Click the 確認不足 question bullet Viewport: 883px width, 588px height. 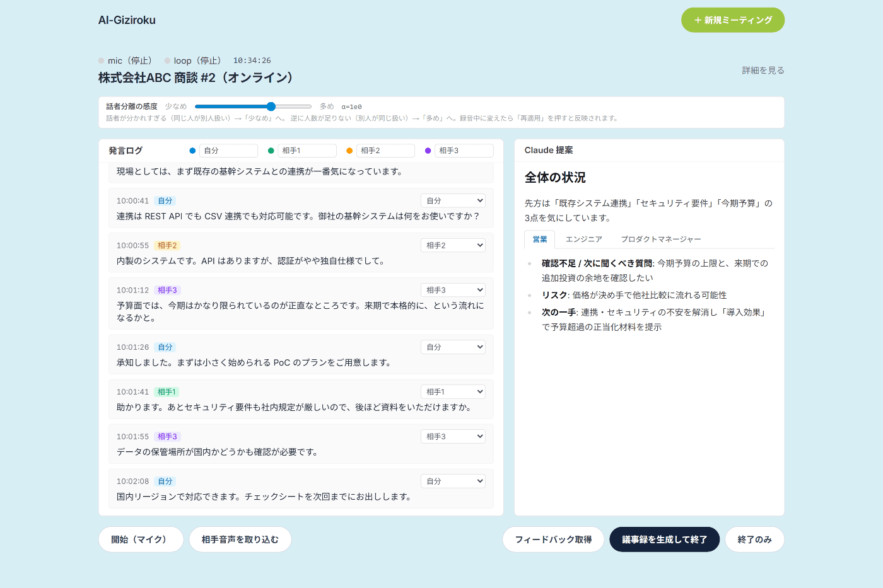coord(655,270)
